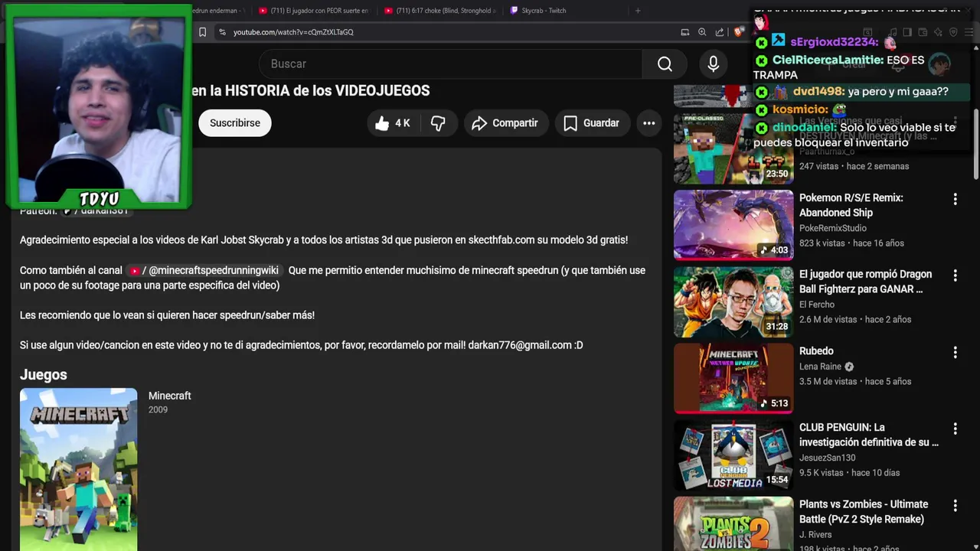Open the 23:50 Minecraft versions video thumbnail
The image size is (980, 551).
point(733,148)
